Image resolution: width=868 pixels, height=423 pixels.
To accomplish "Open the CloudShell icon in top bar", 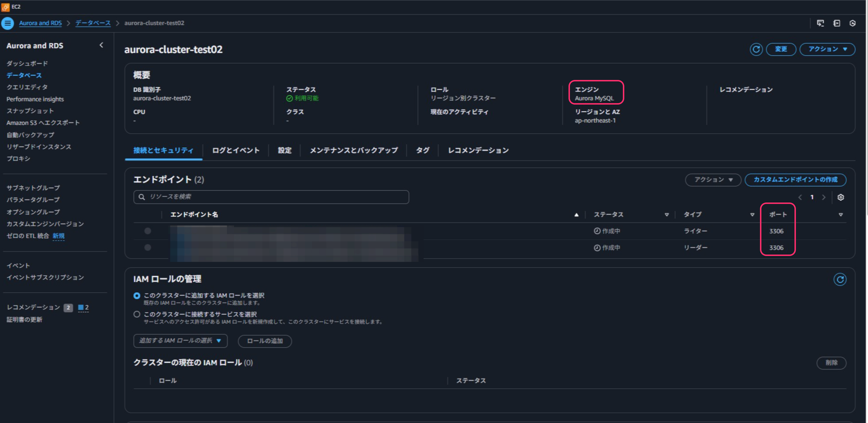I will [820, 23].
